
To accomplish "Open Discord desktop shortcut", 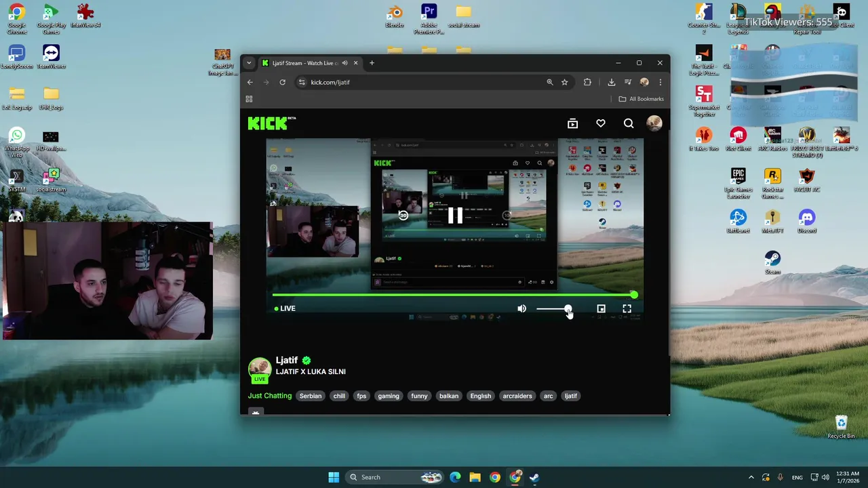I will (x=806, y=222).
